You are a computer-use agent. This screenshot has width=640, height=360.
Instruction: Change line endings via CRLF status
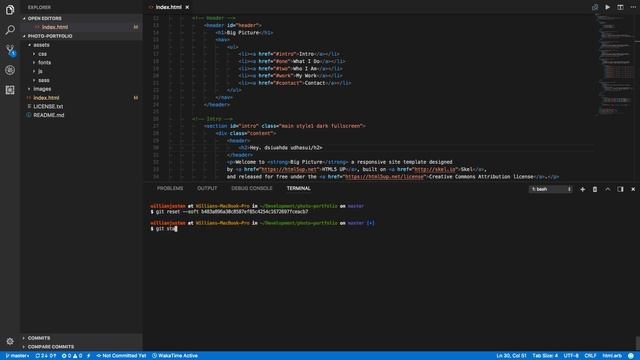(590, 356)
